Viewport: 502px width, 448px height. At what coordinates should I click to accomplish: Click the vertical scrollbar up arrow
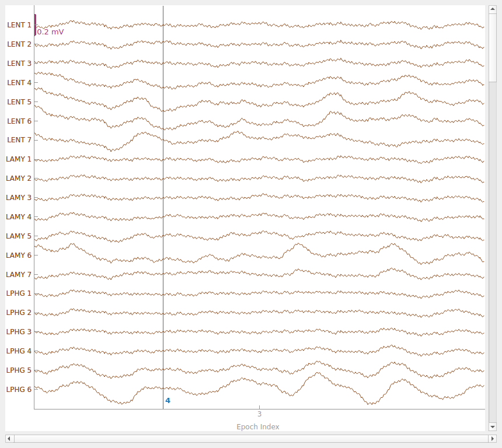pos(493,9)
